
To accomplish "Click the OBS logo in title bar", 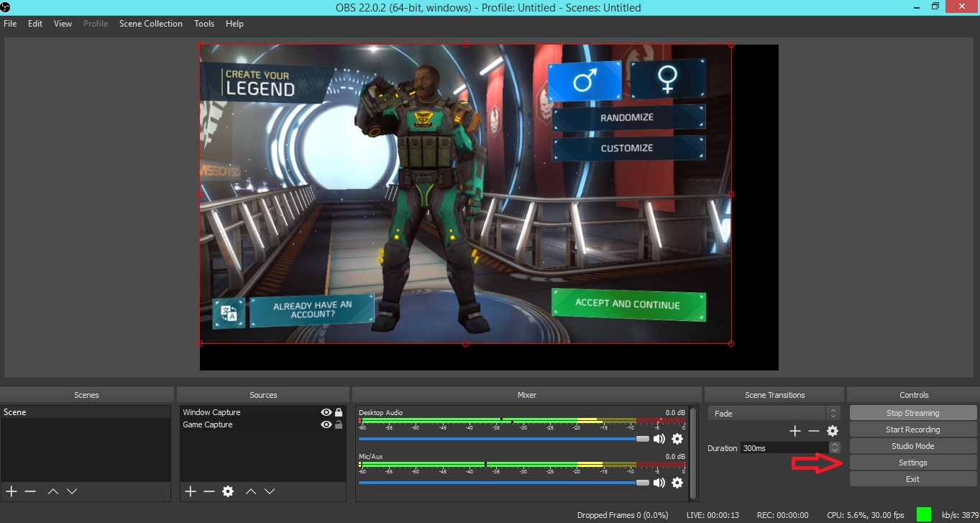I will point(5,8).
